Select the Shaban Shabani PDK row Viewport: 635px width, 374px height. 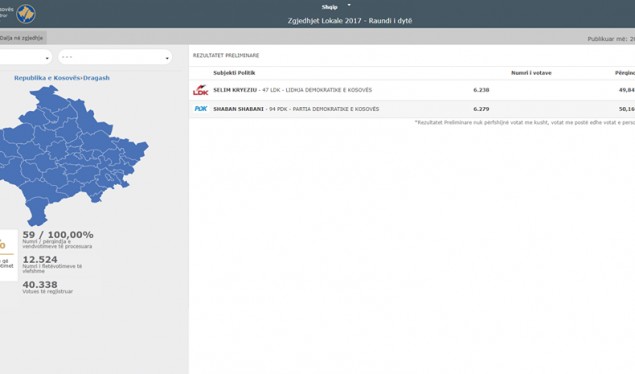click(x=412, y=109)
